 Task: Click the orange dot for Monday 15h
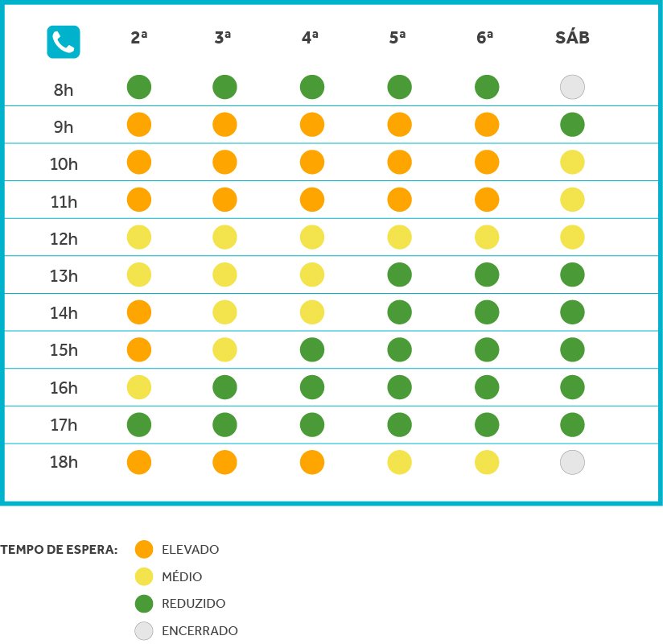[139, 349]
